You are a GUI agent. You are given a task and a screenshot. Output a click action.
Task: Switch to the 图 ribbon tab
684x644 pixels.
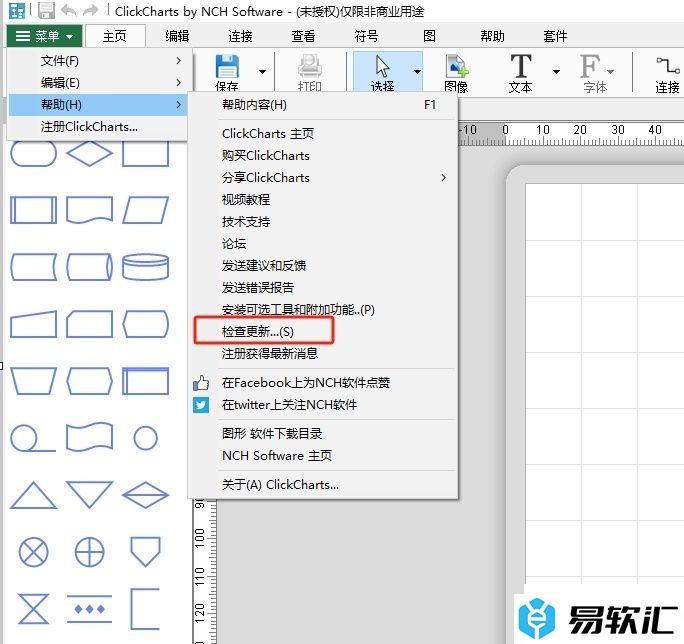click(x=429, y=36)
